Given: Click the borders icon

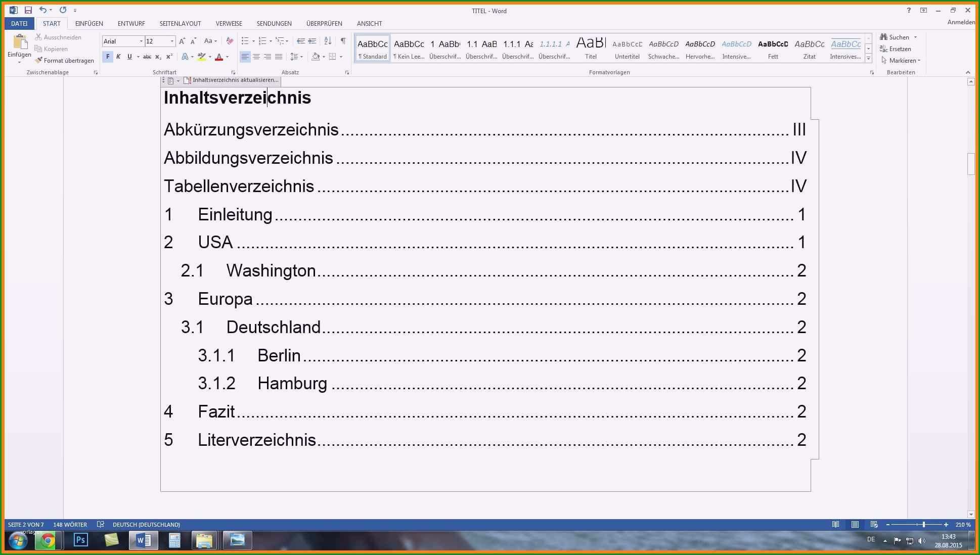Looking at the screenshot, I should 333,57.
